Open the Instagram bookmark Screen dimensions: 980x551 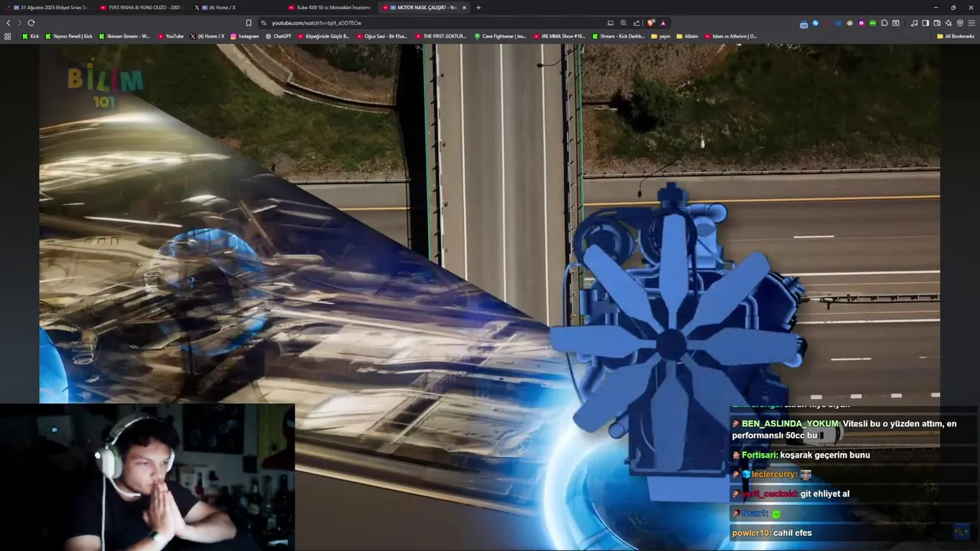[x=245, y=36]
